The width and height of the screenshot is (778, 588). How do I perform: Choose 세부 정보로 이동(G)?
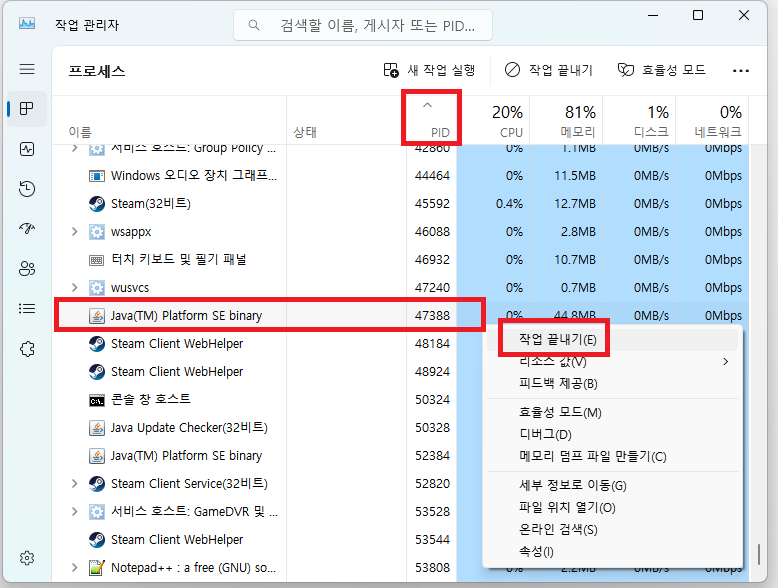[612, 485]
